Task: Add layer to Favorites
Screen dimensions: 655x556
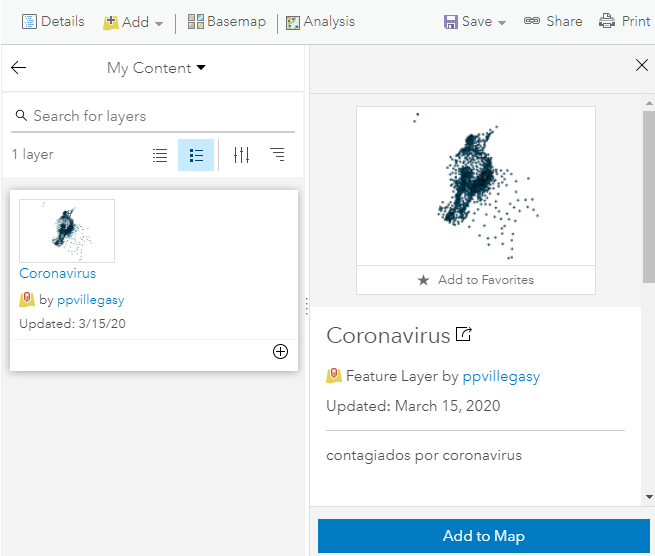Action: tap(476, 280)
